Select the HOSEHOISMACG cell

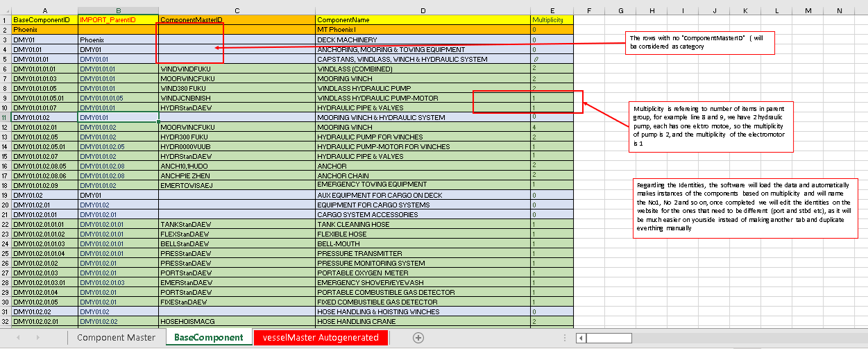(x=237, y=321)
